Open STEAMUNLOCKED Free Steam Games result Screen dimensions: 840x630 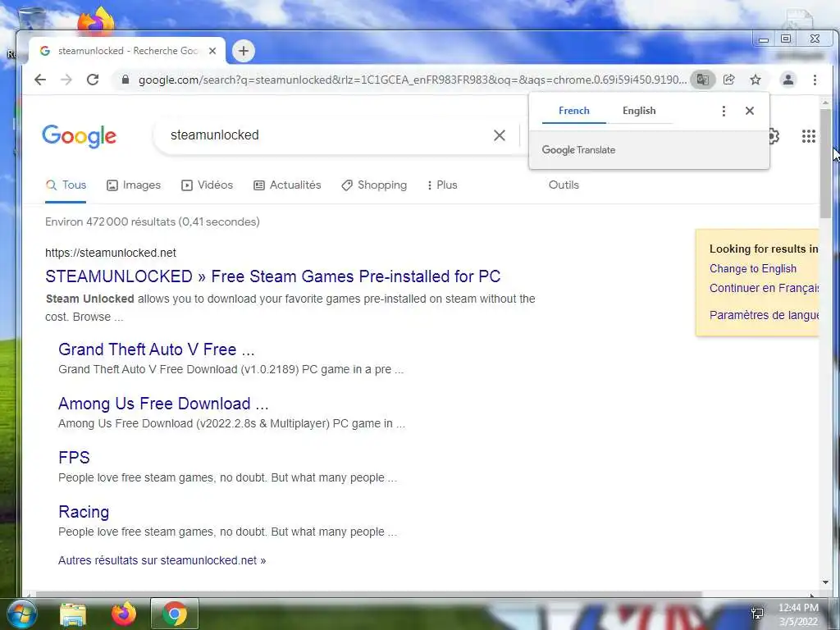pos(272,276)
